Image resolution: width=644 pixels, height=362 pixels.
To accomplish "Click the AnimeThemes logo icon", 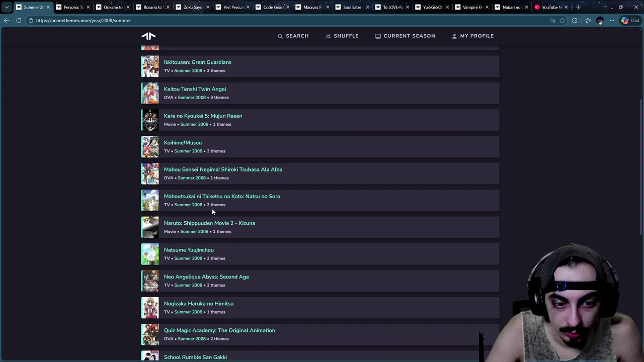I will pyautogui.click(x=148, y=36).
